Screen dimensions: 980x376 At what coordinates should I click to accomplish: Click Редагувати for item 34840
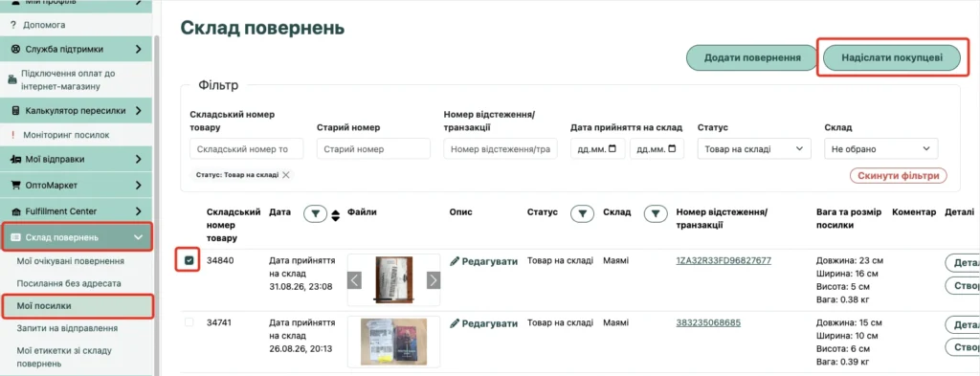[x=483, y=261]
